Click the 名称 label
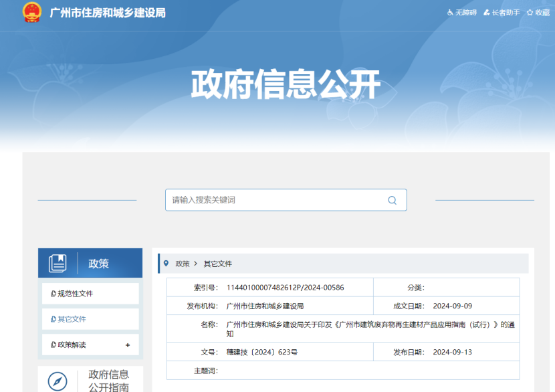Screen dimensions: 555x392 click(x=209, y=324)
